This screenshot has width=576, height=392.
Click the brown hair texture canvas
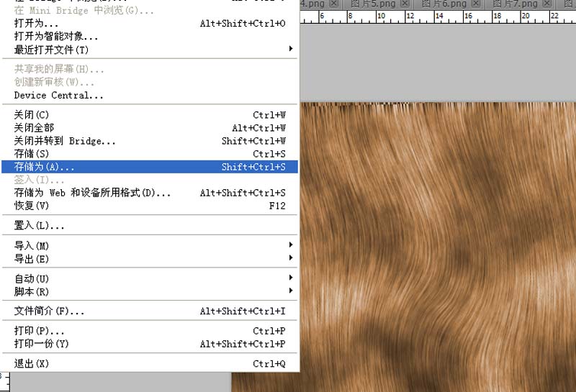(438, 247)
